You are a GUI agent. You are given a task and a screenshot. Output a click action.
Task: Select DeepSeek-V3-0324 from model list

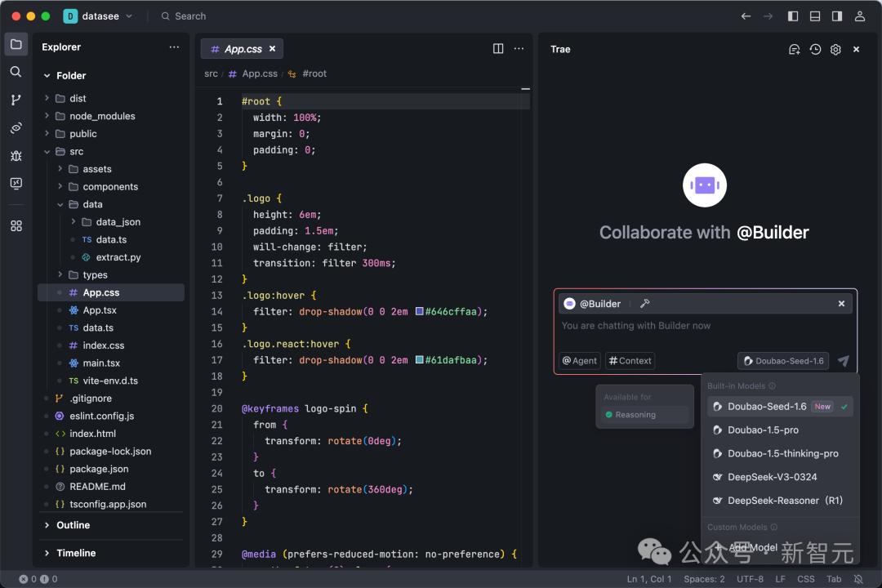coord(772,477)
